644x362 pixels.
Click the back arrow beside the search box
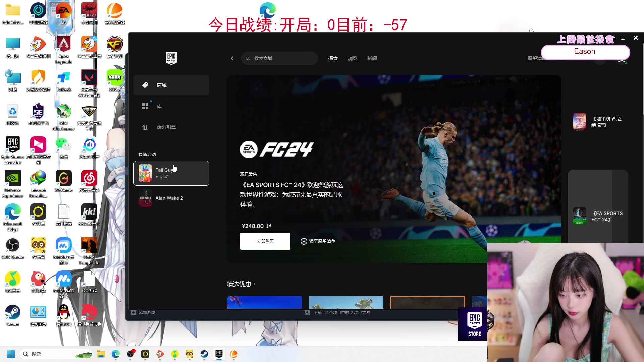232,58
